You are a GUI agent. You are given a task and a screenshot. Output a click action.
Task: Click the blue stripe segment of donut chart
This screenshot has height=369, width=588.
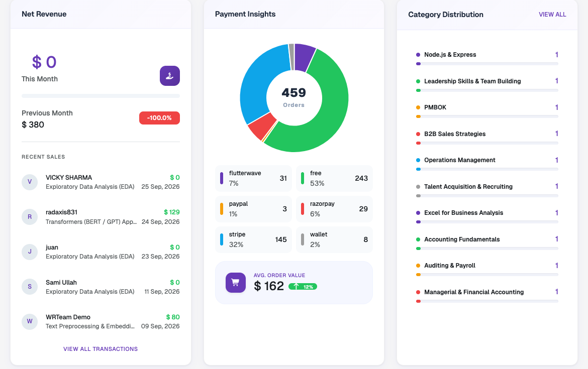[259, 80]
